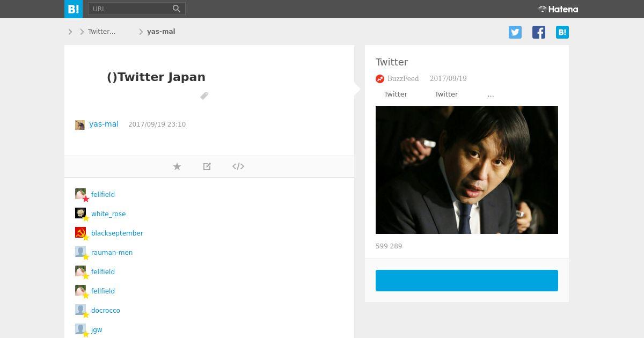Click white_rose's avatar icon
The width and height of the screenshot is (644, 338).
coord(82,214)
